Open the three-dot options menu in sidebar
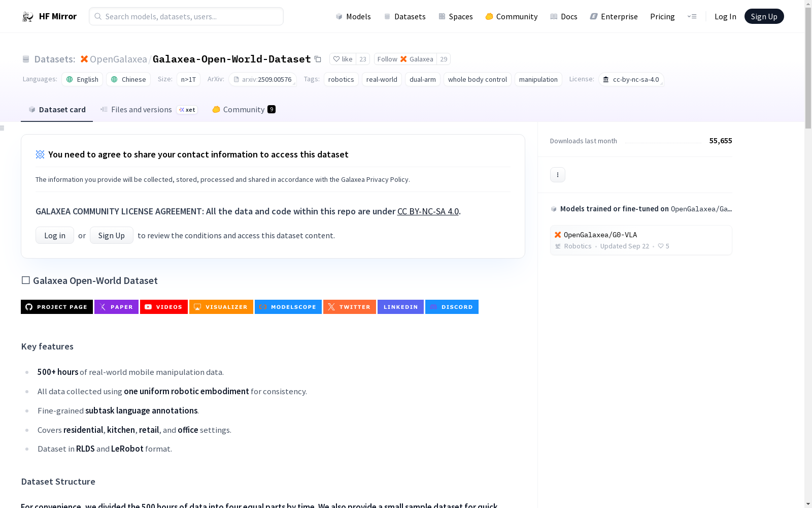The width and height of the screenshot is (812, 508). pyautogui.click(x=558, y=175)
